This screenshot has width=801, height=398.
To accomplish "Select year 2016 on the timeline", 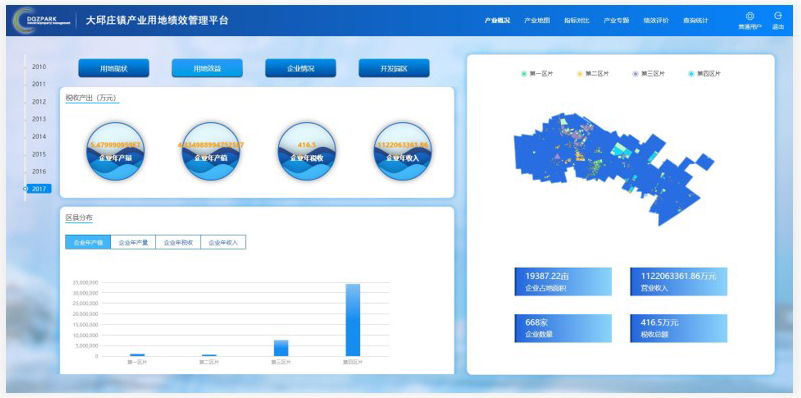I will (x=39, y=172).
